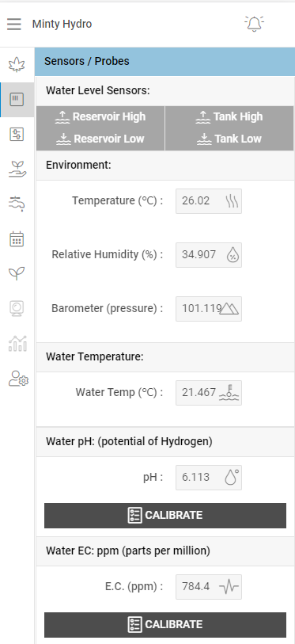Select the Sensors / Probes header
This screenshot has height=644, width=295.
[x=165, y=61]
